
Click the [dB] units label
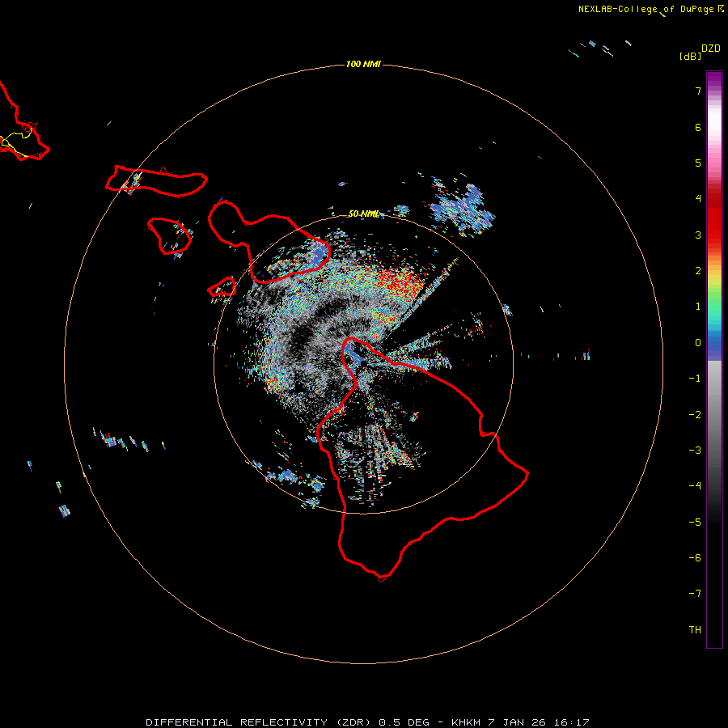(691, 56)
